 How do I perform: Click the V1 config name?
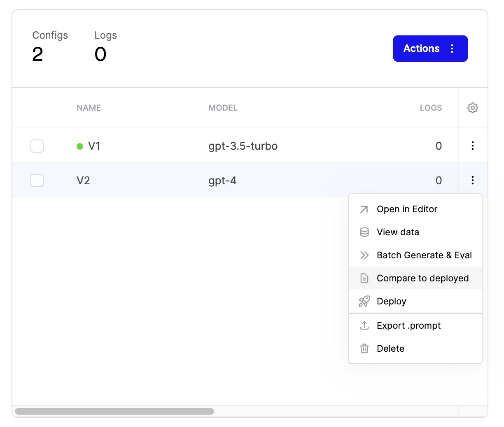tap(94, 146)
